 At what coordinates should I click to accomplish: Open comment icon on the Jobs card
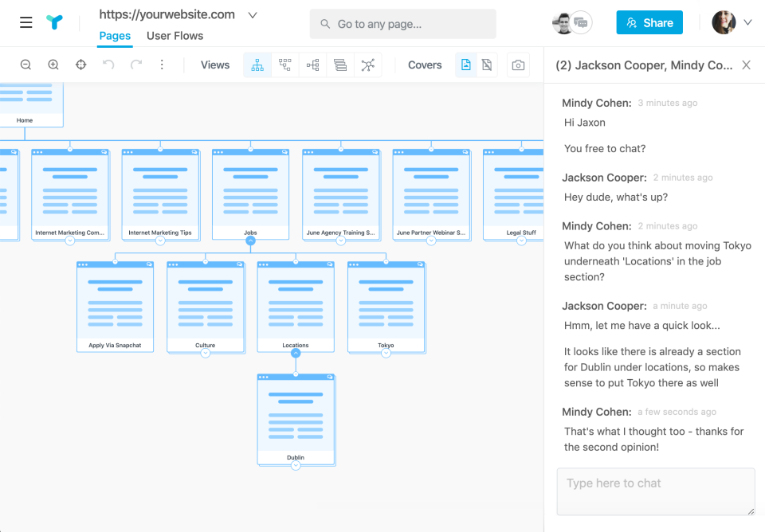point(284,152)
